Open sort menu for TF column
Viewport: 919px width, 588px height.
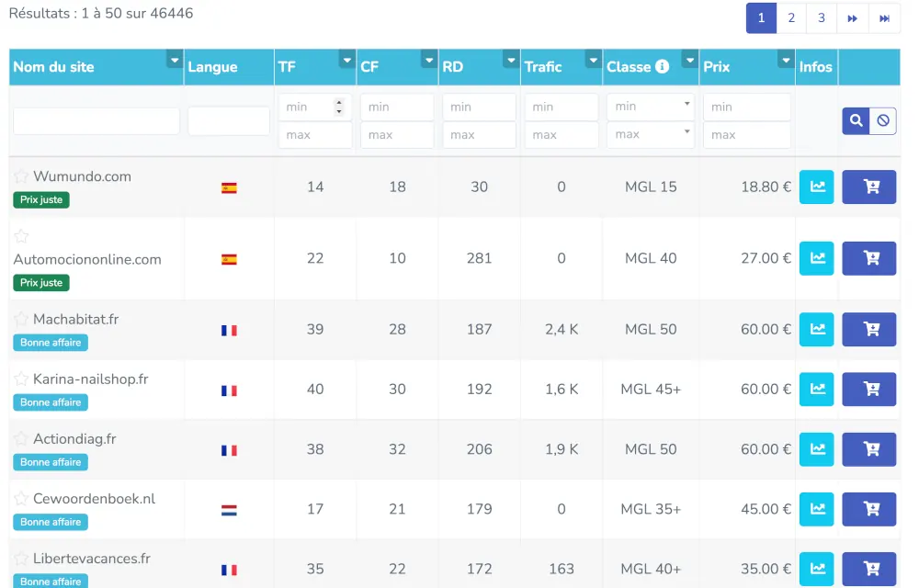[347, 60]
